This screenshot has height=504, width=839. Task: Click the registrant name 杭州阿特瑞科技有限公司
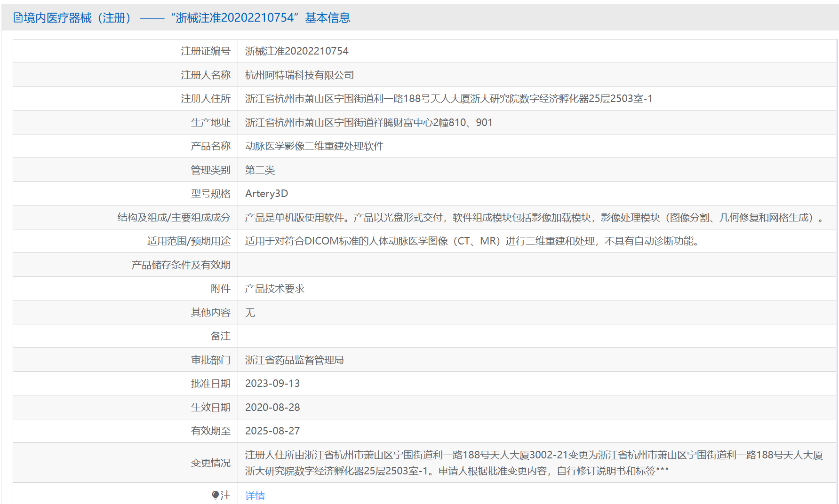pos(299,75)
